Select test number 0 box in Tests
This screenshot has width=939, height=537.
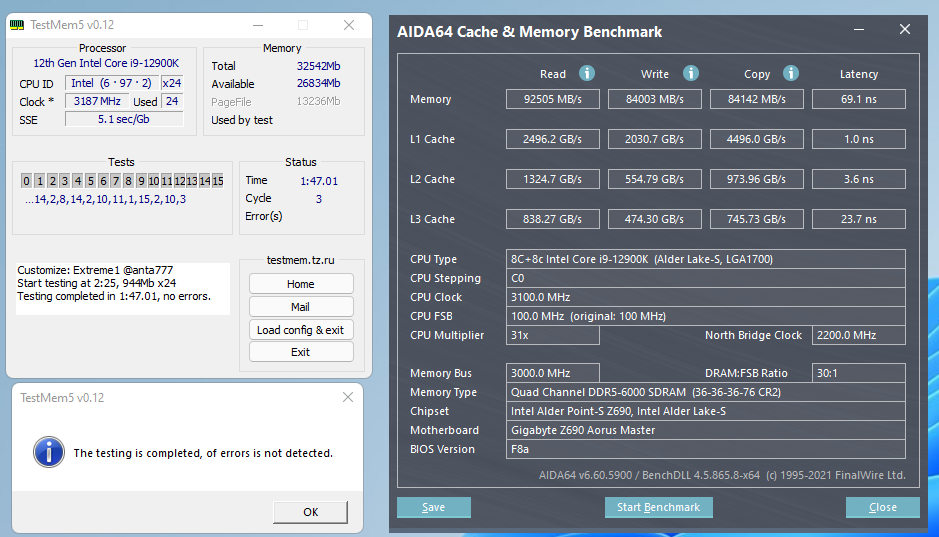(x=26, y=181)
